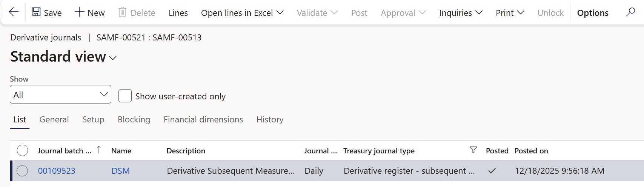644x187 pixels.
Task: Click the Save disk icon
Action: [36, 12]
